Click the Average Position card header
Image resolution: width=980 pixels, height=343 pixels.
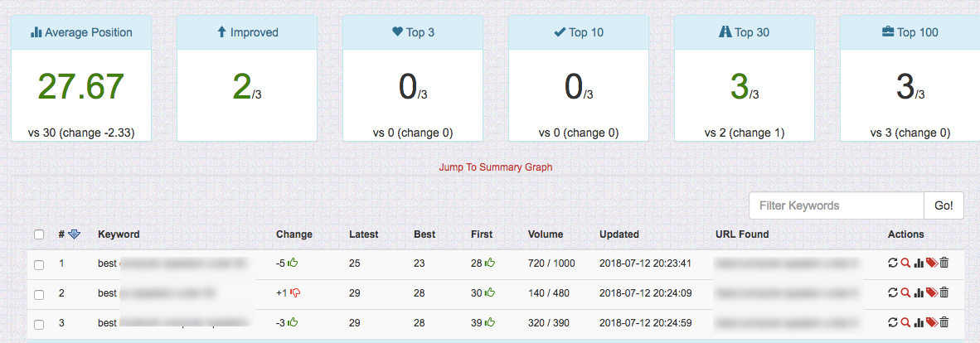(81, 32)
